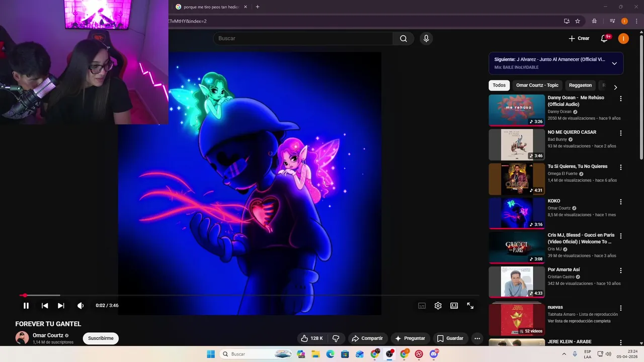644x362 pixels.
Task: Open a new browser tab
Action: click(258, 7)
